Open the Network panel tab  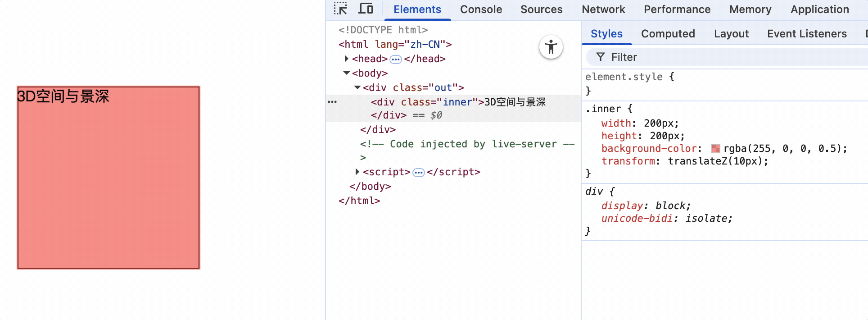coord(603,9)
